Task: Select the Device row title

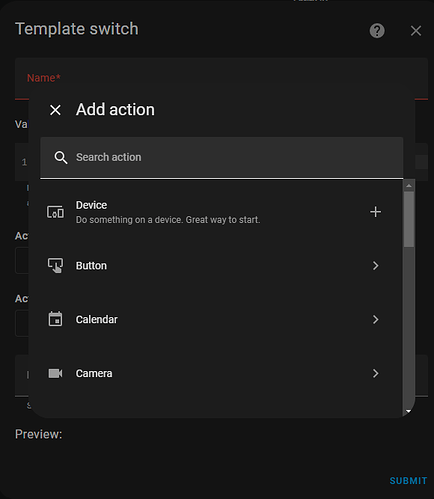Action: click(x=92, y=205)
